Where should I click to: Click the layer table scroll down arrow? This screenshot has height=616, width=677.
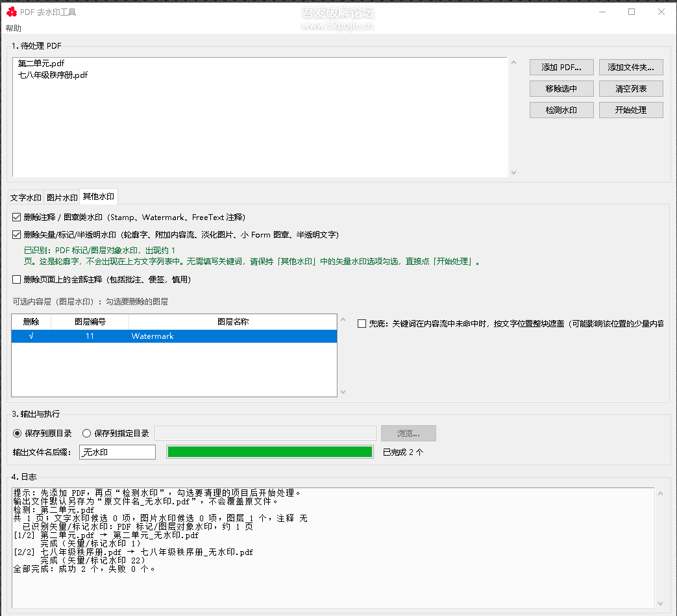343,392
